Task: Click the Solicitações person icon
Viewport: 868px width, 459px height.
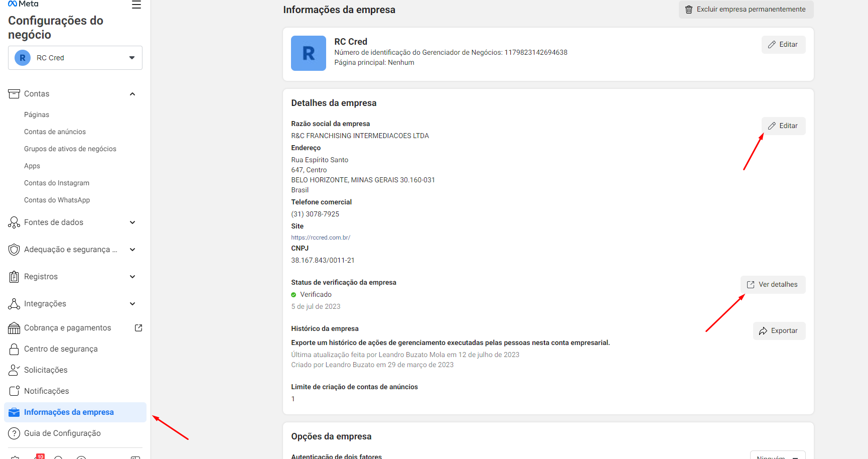Action: [14, 370]
